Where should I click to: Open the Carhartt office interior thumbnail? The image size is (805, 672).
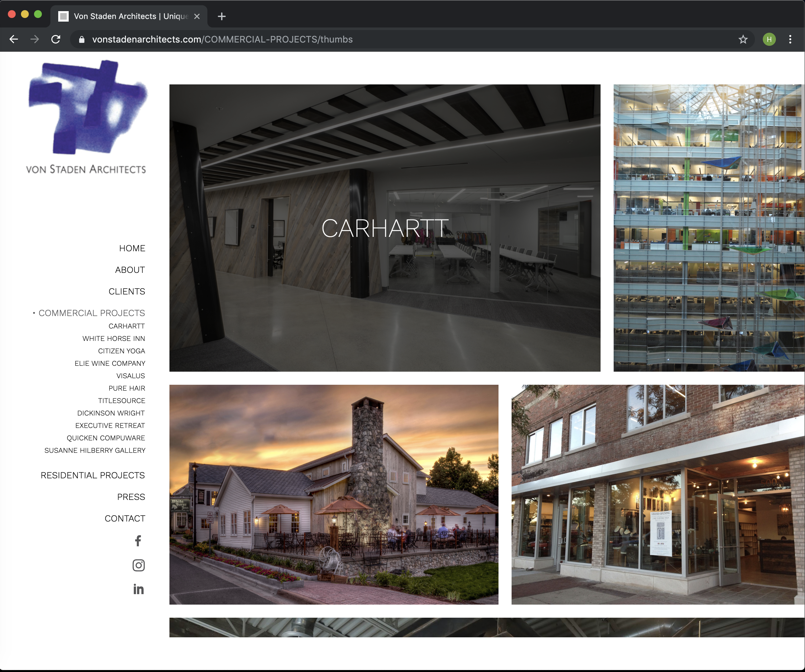coord(385,228)
